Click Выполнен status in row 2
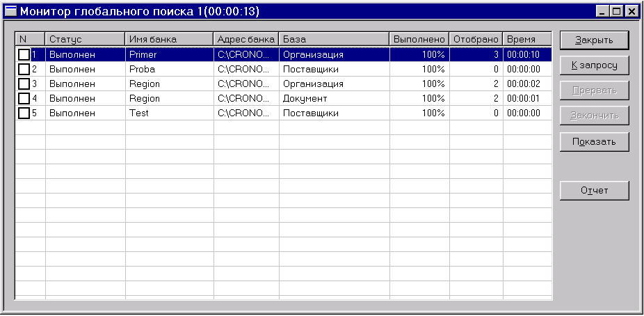This screenshot has width=644, height=316. click(85, 69)
